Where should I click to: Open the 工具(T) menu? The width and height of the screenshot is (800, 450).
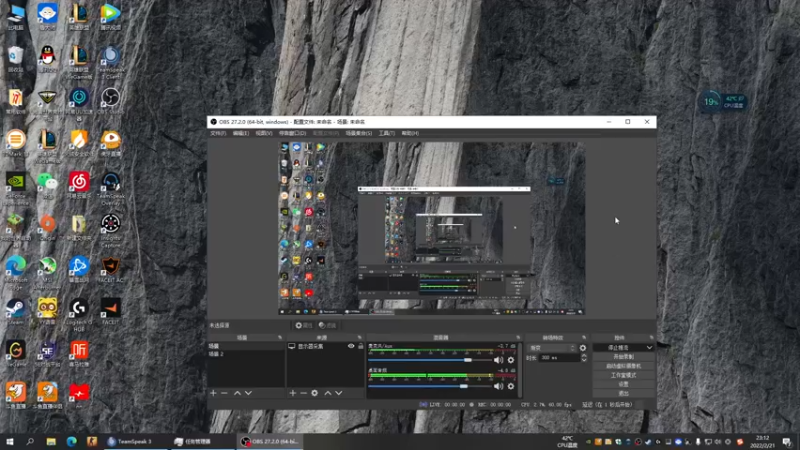coord(385,132)
